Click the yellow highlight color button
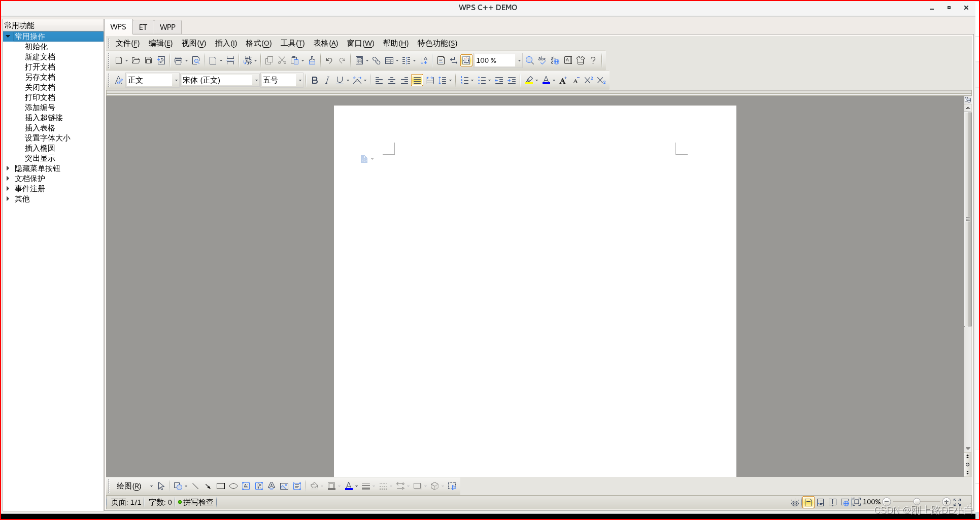 (529, 80)
